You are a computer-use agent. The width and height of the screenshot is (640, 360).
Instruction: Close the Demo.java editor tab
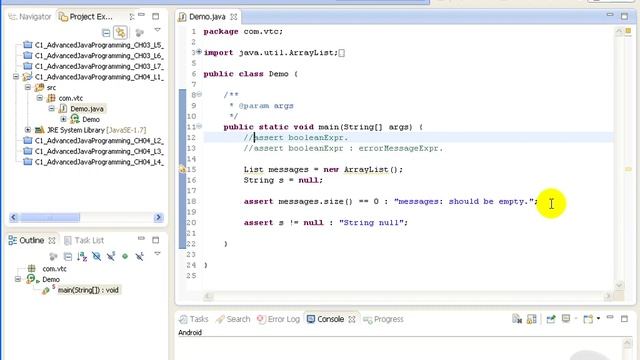[233, 17]
